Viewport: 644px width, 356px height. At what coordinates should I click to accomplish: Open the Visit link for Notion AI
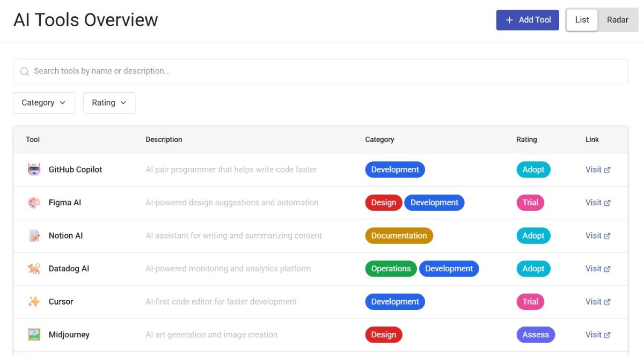click(x=597, y=236)
